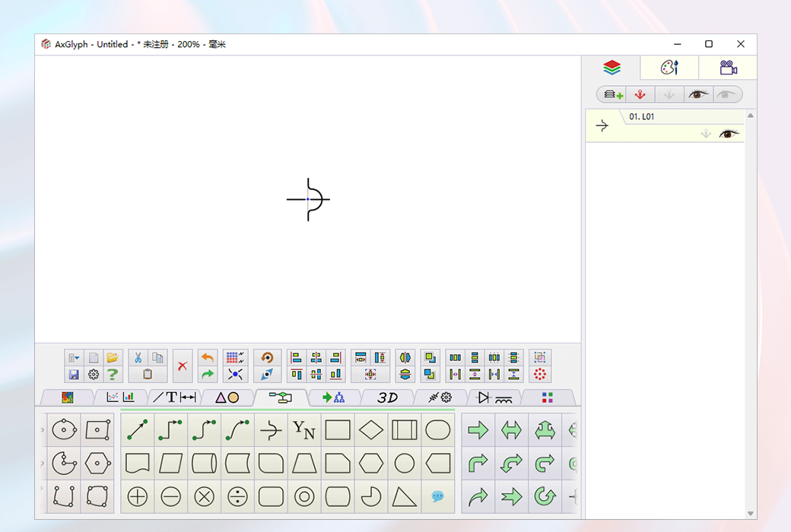The width and height of the screenshot is (791, 532).
Task: Open the dropdown arrow on the leftmost toolbar icon
Action: pyautogui.click(x=78, y=357)
